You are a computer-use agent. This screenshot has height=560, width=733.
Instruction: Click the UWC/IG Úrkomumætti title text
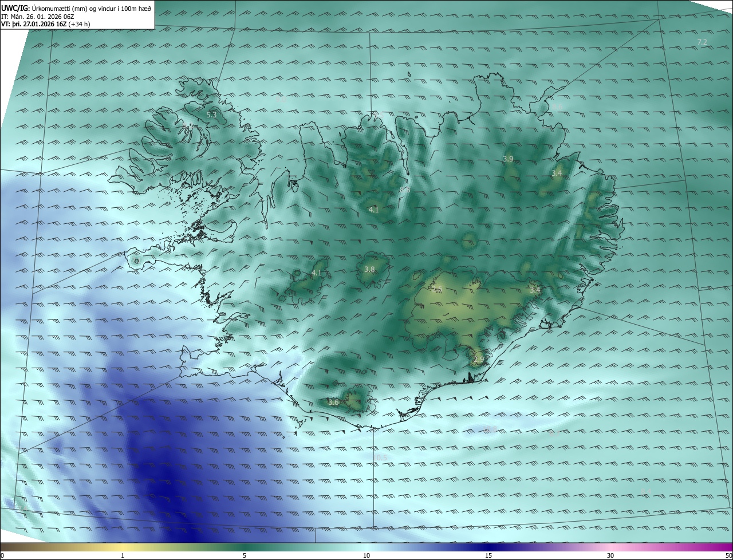point(76,8)
